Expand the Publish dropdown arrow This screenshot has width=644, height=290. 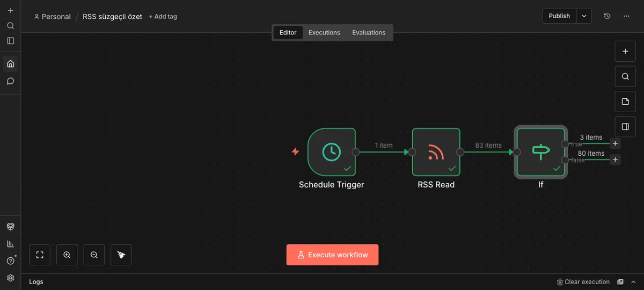pyautogui.click(x=584, y=16)
